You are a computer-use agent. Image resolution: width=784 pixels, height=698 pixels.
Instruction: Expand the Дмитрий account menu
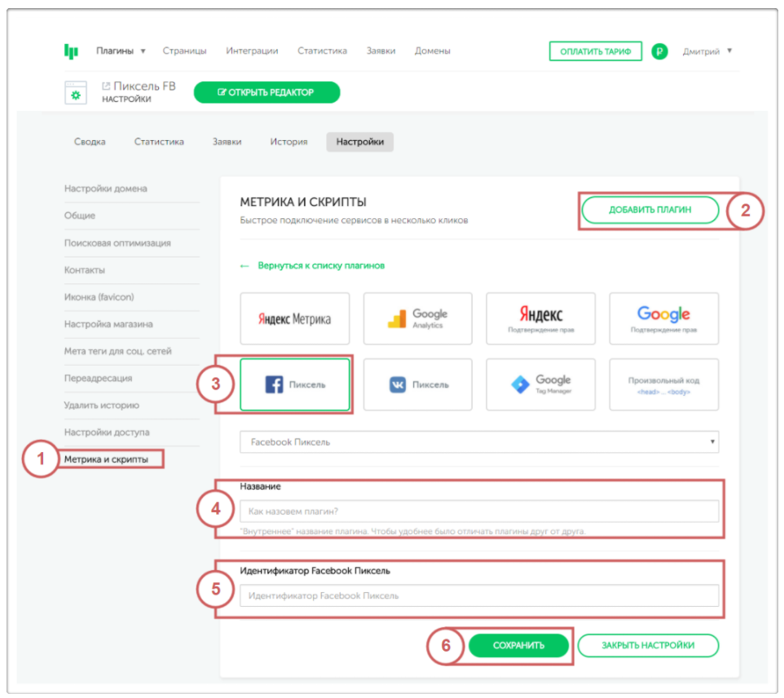706,51
